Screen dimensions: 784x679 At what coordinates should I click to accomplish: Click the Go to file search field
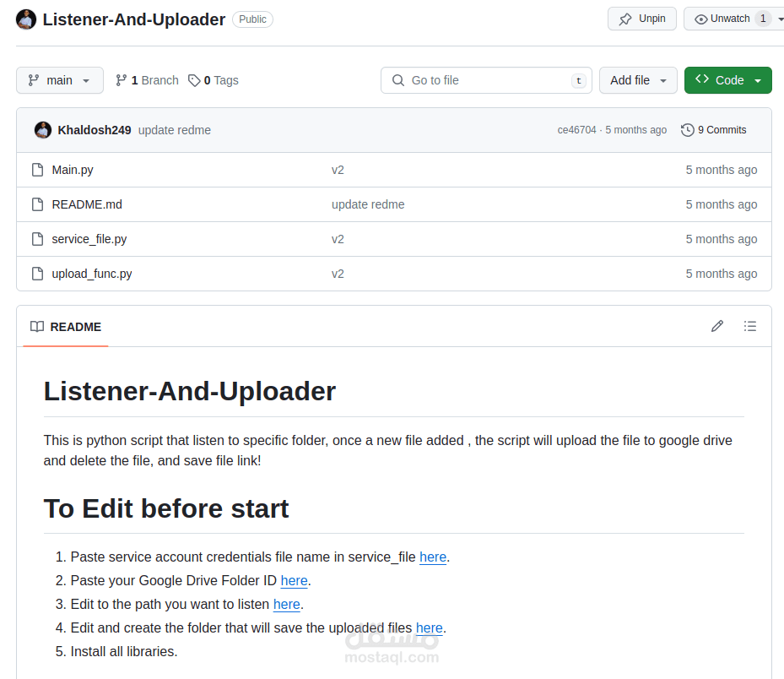[486, 80]
